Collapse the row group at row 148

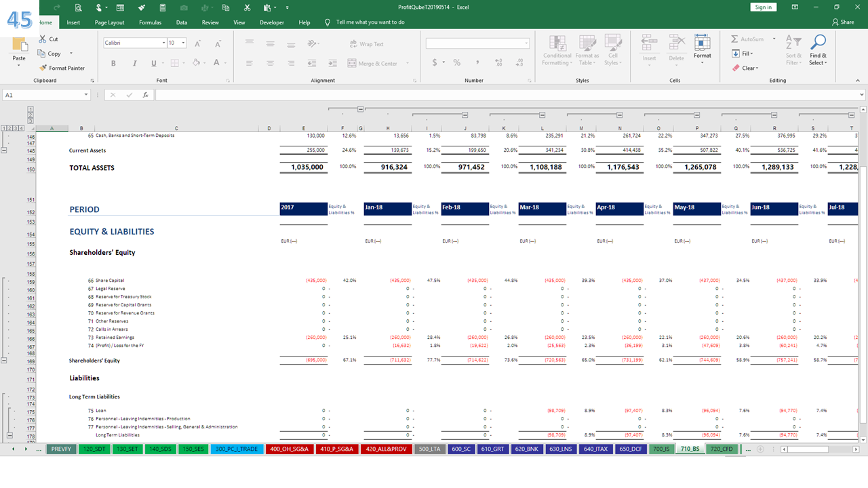pos(4,150)
